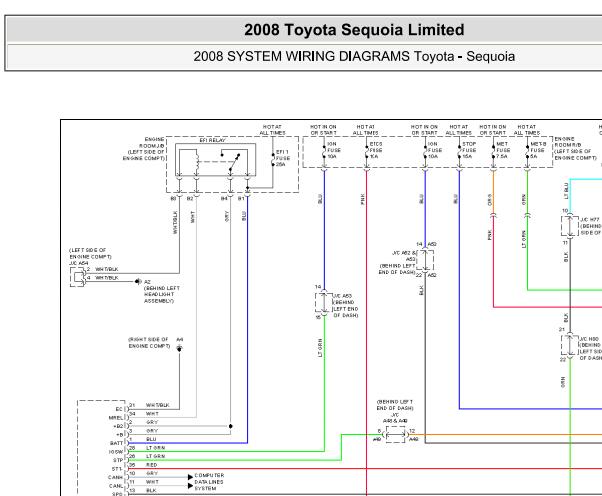Screen dimensions: 602x496
Task: Click the "2008 Toyota Sequoia Limited" heading
Action: (x=354, y=30)
